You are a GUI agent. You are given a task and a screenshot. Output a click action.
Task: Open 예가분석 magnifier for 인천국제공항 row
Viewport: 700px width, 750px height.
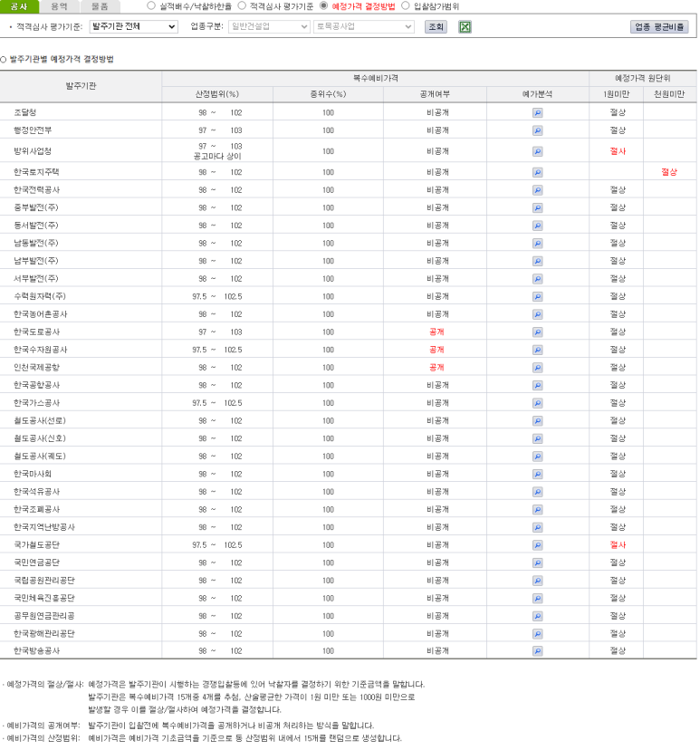point(537,368)
